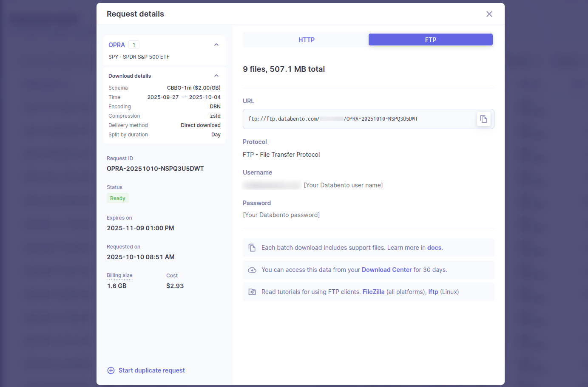Viewport: 588px width, 387px height.
Task: Click the support files document icon
Action: 252,248
